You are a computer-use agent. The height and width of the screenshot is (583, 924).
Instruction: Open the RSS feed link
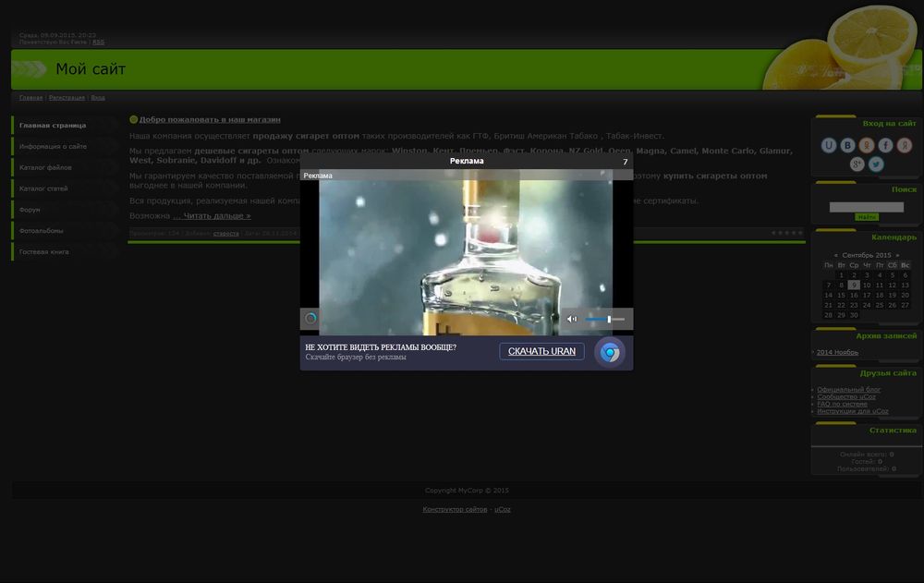(x=99, y=43)
